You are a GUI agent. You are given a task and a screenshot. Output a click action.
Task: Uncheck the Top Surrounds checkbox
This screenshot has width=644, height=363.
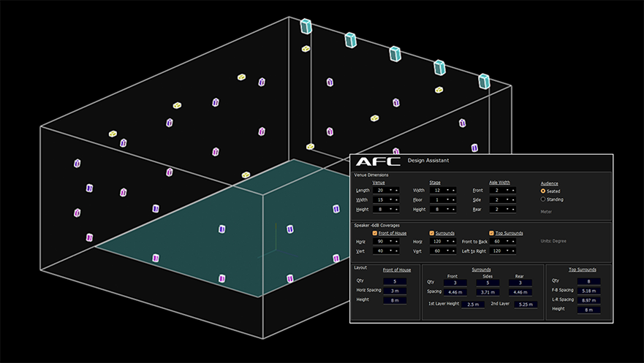click(x=491, y=233)
